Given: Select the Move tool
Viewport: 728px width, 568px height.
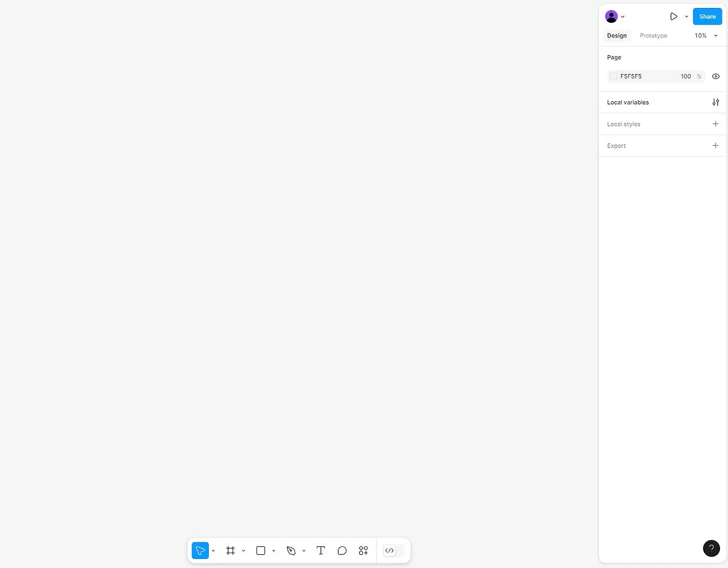Looking at the screenshot, I should [200, 550].
